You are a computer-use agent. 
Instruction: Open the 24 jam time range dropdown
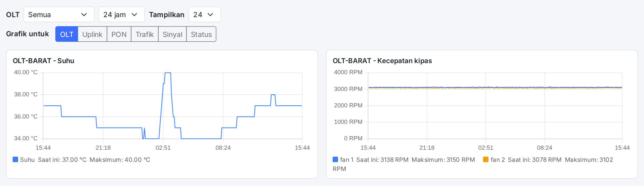tap(121, 14)
